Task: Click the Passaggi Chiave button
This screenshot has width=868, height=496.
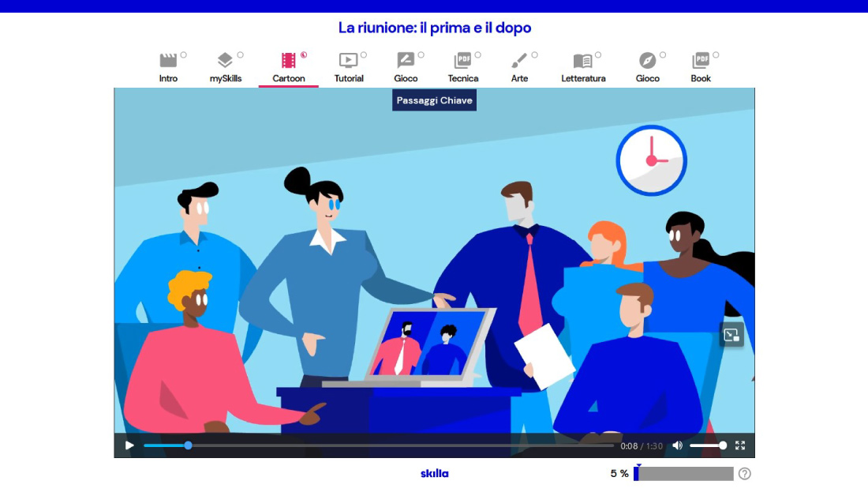Action: click(434, 100)
